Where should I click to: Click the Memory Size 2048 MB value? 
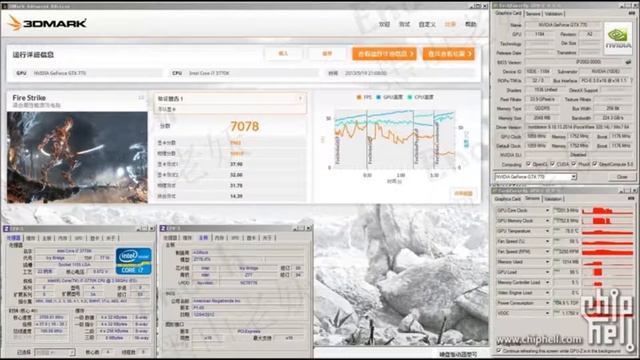[542, 118]
